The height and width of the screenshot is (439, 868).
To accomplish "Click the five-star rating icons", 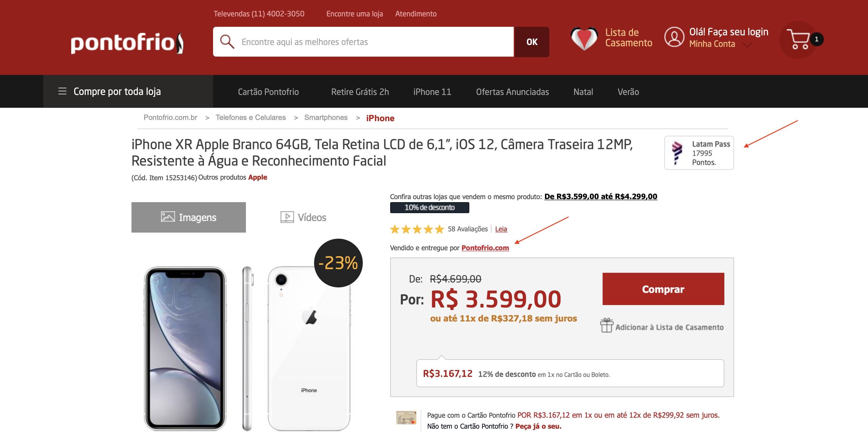I will pyautogui.click(x=417, y=229).
